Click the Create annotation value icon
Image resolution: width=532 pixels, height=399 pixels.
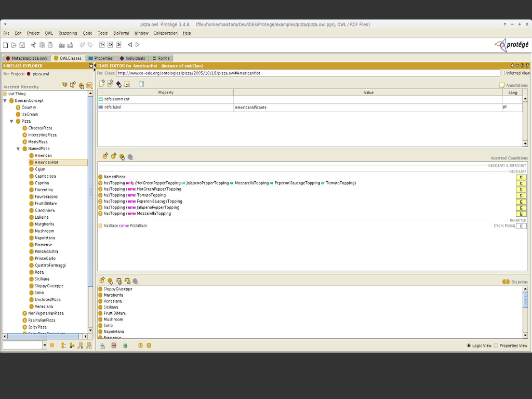101,84
